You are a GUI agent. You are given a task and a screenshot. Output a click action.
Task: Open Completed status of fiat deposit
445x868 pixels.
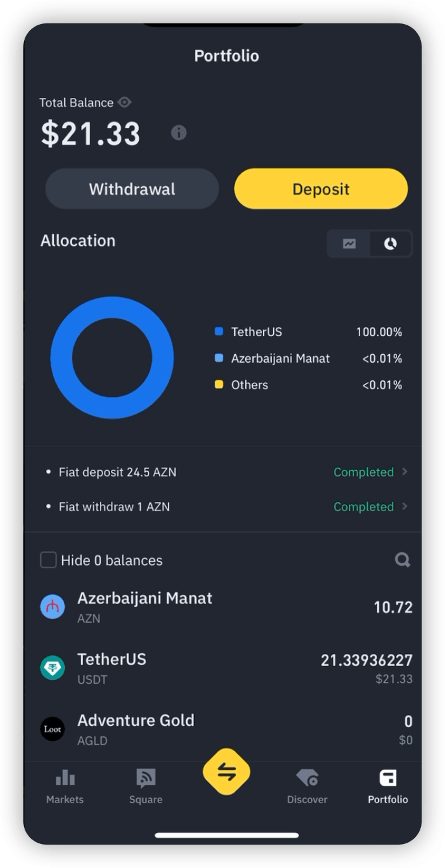point(363,472)
